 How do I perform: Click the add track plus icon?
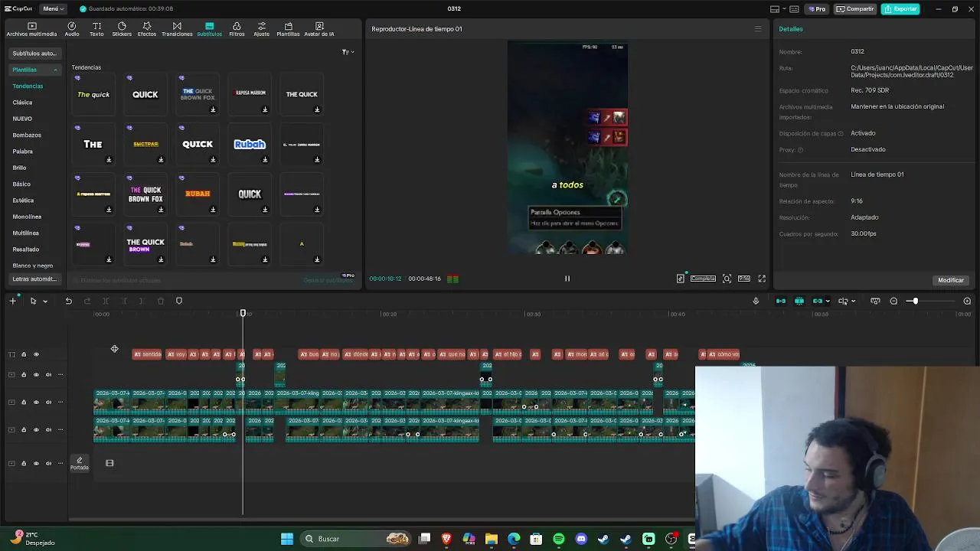pyautogui.click(x=12, y=301)
